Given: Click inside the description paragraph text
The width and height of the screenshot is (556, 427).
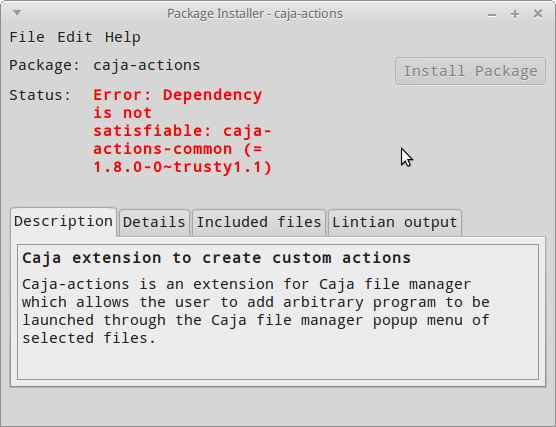Looking at the screenshot, I should coord(256,311).
